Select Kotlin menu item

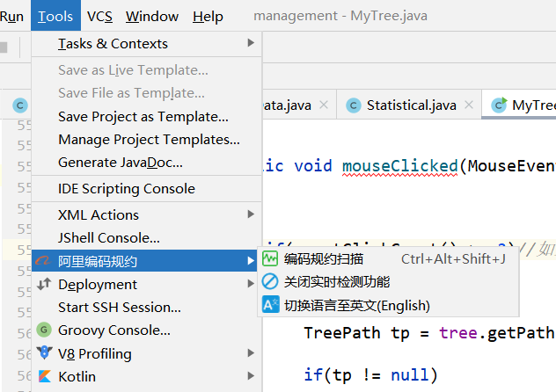coord(146,376)
